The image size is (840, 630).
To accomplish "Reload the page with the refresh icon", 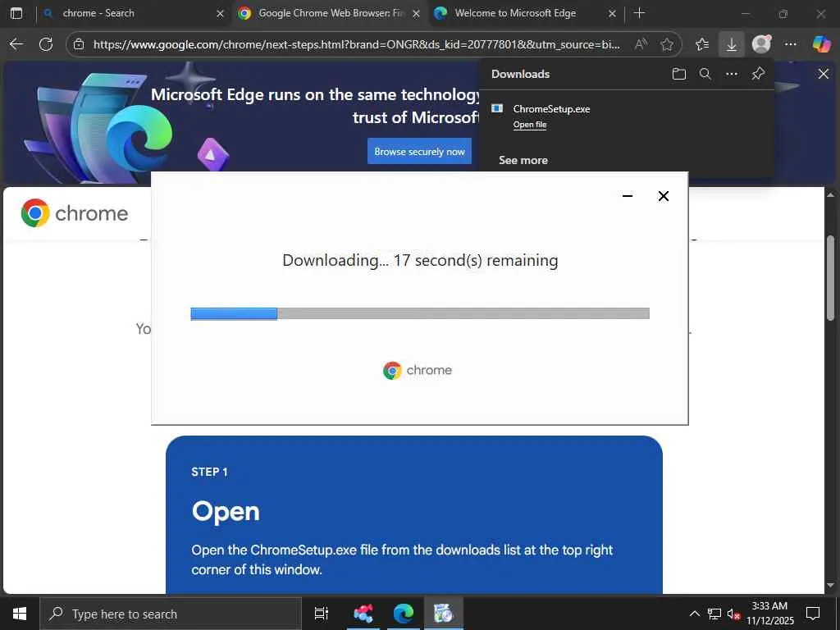I will pos(46,44).
